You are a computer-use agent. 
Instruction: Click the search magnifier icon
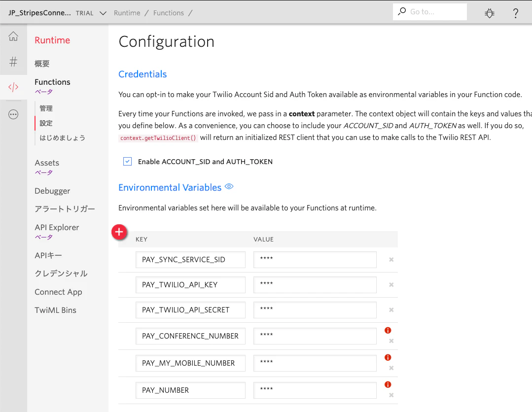[x=402, y=11]
